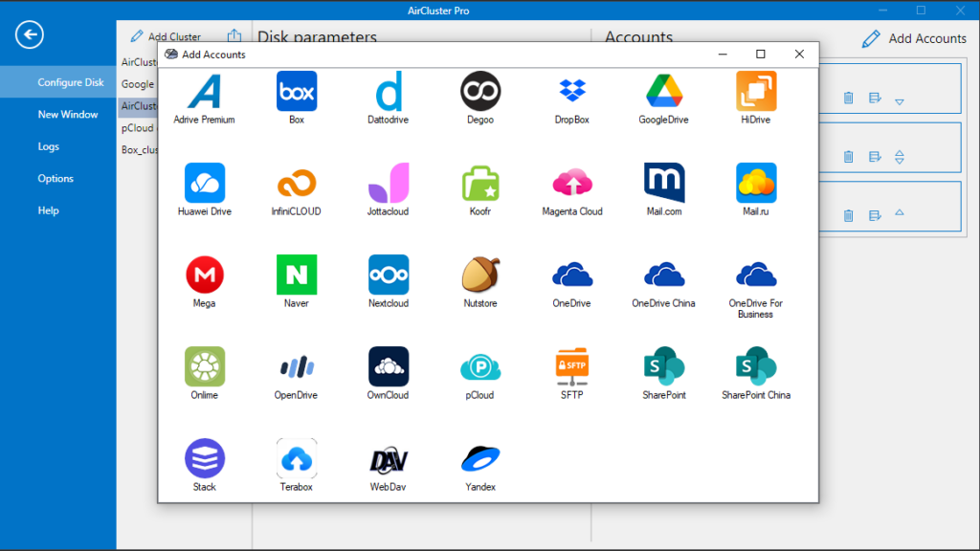Click the export icon beside Add Cluster

pos(234,35)
